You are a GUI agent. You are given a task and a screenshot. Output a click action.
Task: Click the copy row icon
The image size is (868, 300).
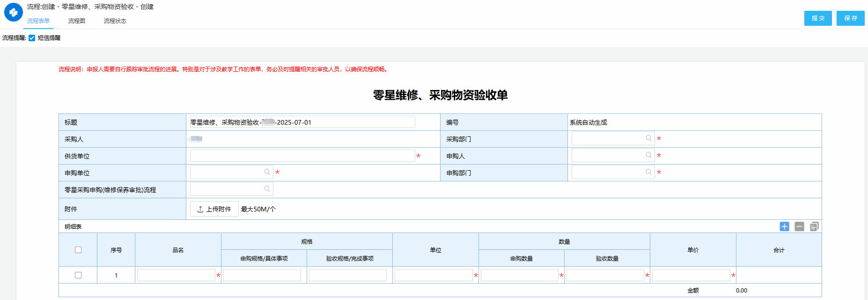pos(814,226)
